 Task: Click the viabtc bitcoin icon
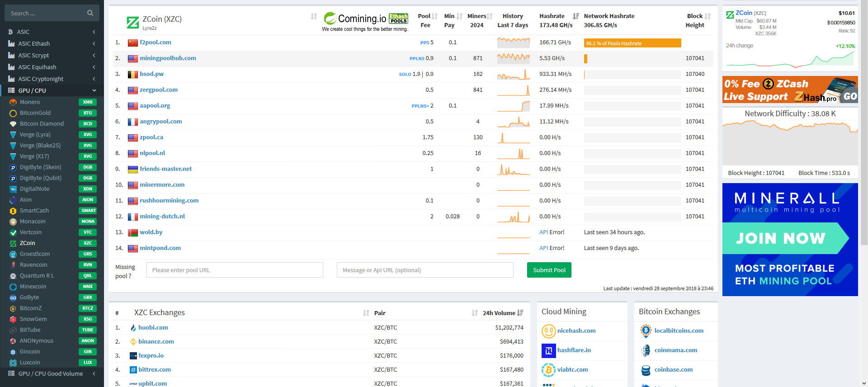pos(548,370)
